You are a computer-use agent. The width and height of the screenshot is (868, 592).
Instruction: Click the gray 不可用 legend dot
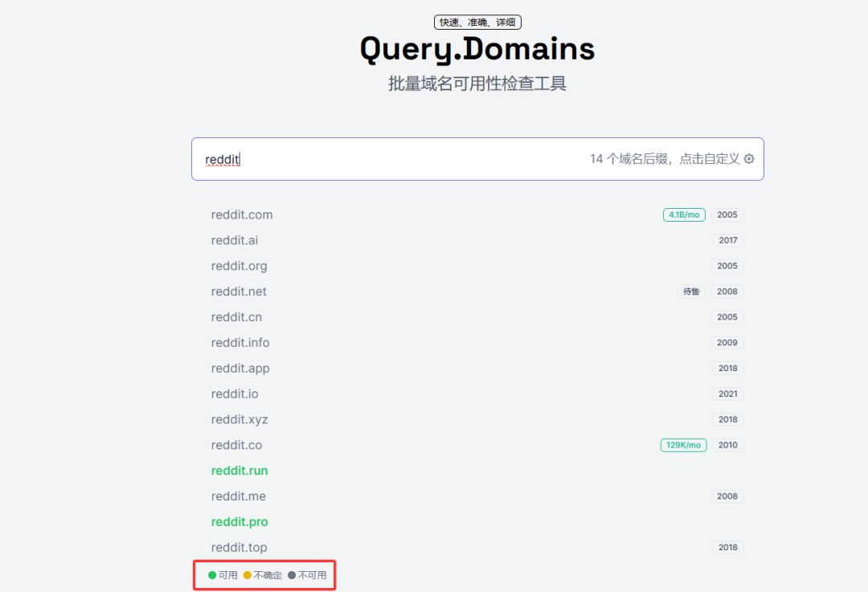click(x=292, y=575)
